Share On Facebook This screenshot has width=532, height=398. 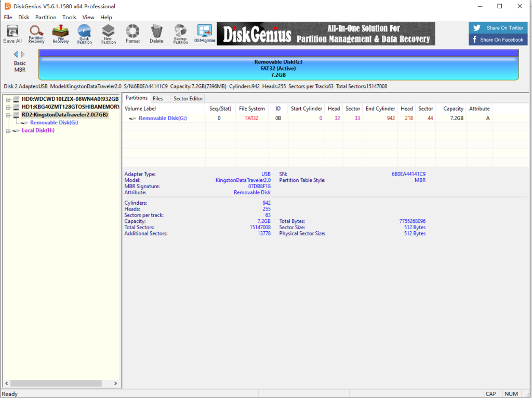click(498, 39)
